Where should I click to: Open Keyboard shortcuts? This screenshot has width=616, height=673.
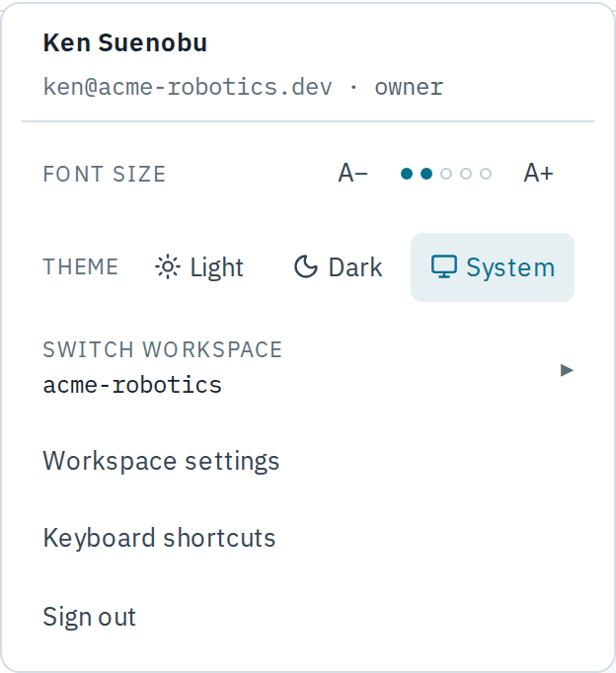click(x=308, y=538)
